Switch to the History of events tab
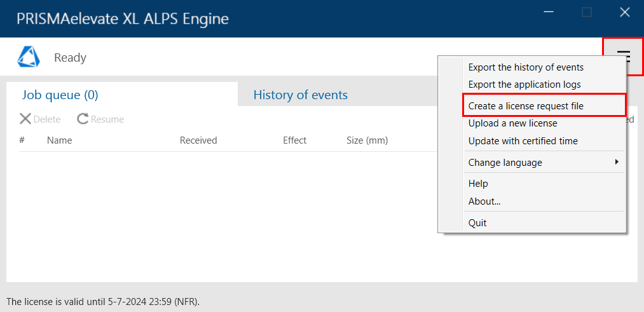Viewport: 644px width, 312px height. pyautogui.click(x=300, y=95)
